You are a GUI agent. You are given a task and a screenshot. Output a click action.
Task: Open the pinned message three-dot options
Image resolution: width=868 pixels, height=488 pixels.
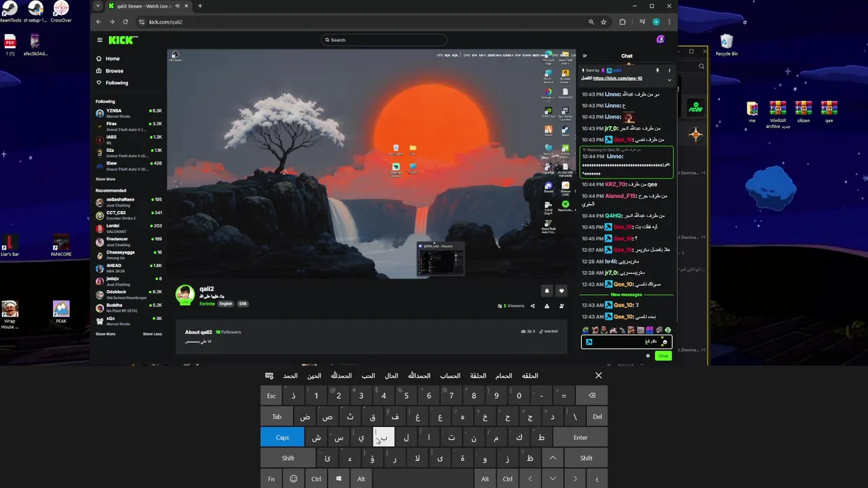coord(669,70)
